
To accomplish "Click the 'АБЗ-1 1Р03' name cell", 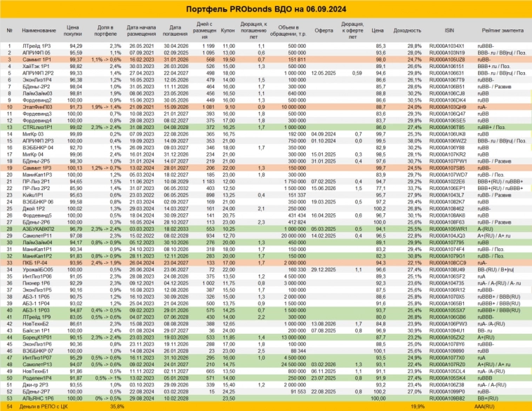I will (x=36, y=310).
